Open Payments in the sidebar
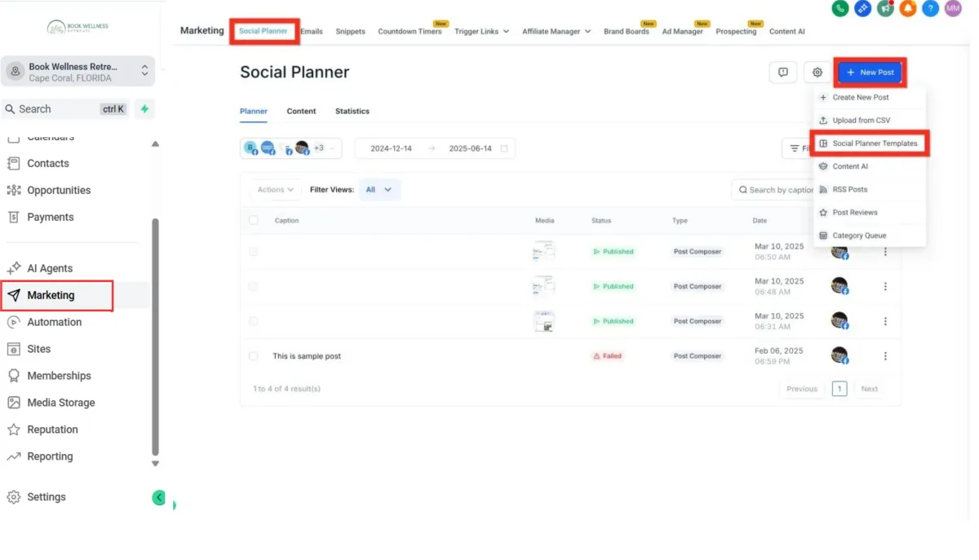The image size is (979, 560). pos(50,217)
